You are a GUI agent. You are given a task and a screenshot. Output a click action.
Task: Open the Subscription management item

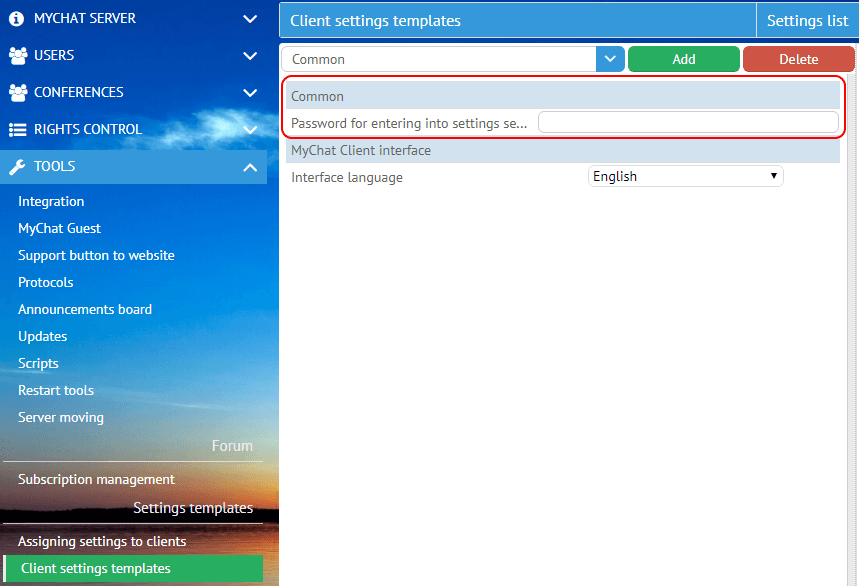point(96,479)
